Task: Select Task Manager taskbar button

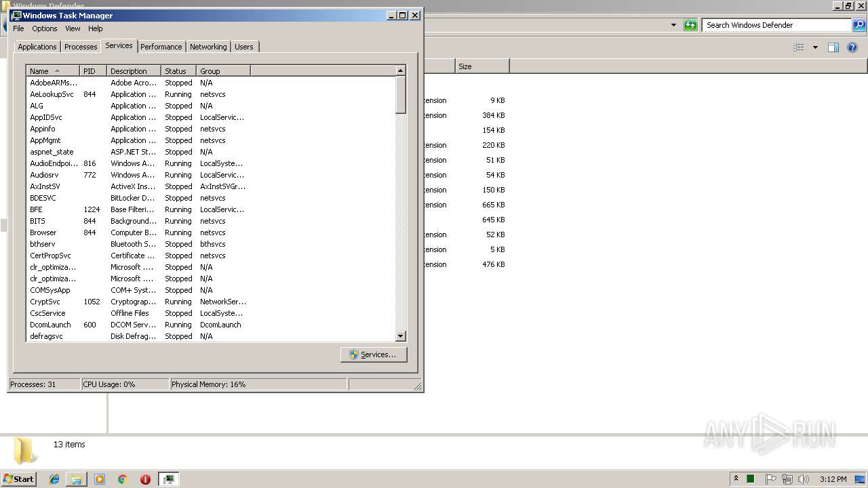Action: (168, 479)
